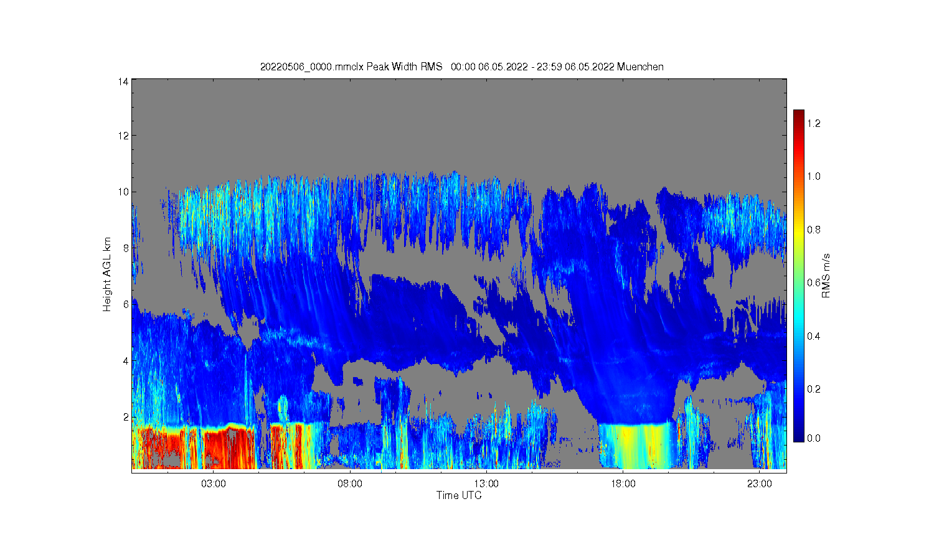Click the dark red top of the colorbar
The width and height of the screenshot is (934, 560).
tap(798, 114)
